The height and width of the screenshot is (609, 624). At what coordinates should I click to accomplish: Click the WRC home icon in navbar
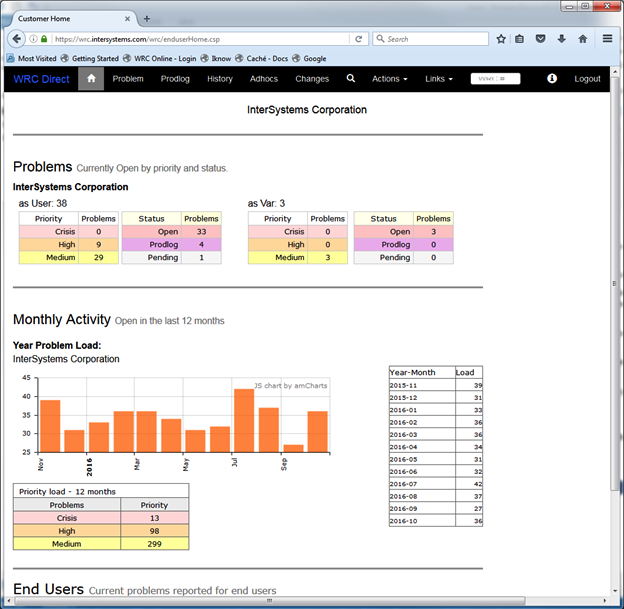tap(91, 78)
